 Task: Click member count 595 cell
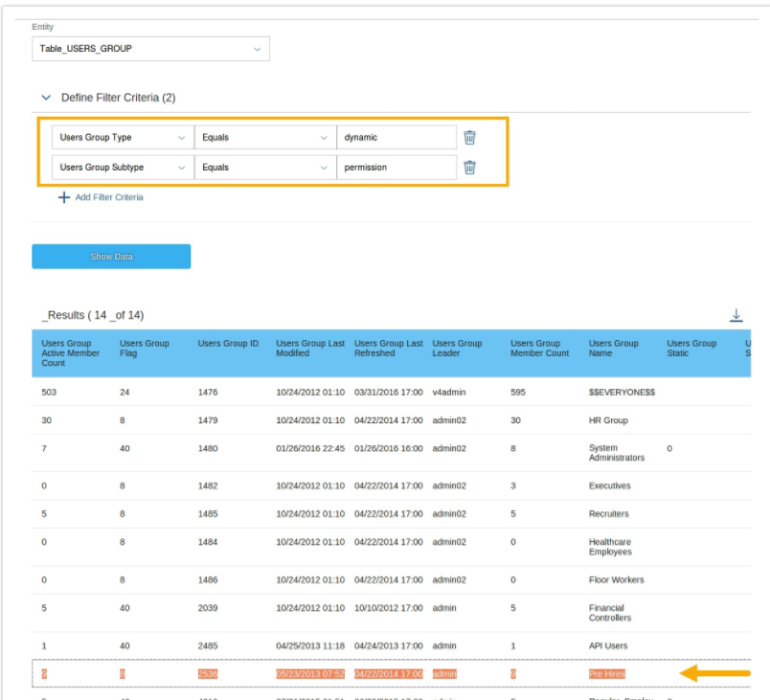(x=517, y=393)
